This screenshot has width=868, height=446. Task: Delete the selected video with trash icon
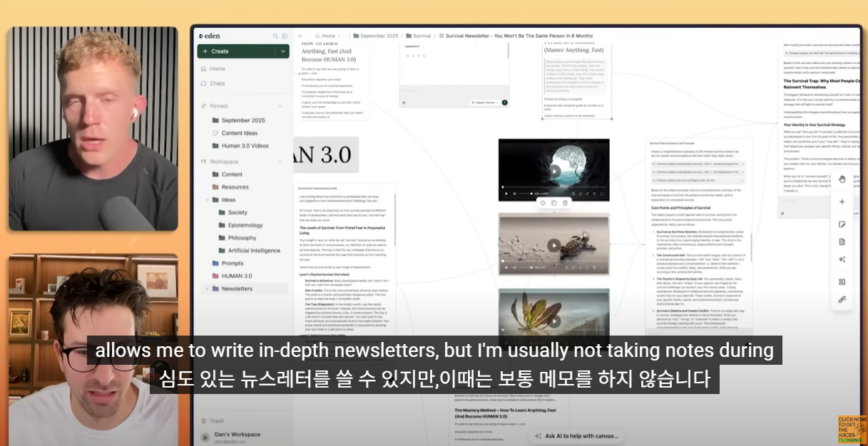pos(565,203)
